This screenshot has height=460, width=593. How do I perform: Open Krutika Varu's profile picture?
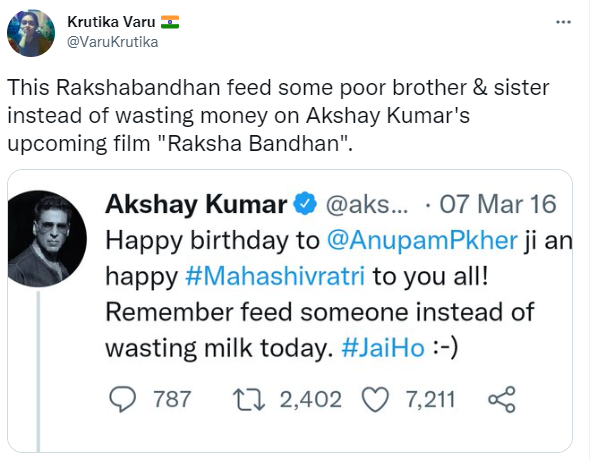tap(31, 33)
